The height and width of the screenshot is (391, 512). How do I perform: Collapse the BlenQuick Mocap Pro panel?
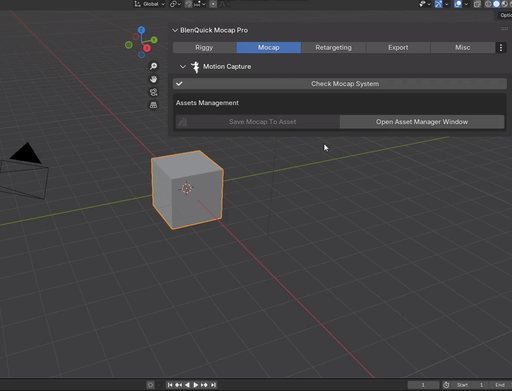[175, 30]
